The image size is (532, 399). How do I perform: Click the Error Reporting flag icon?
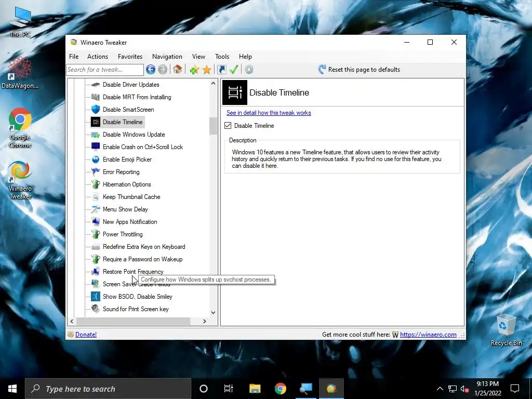[96, 171]
